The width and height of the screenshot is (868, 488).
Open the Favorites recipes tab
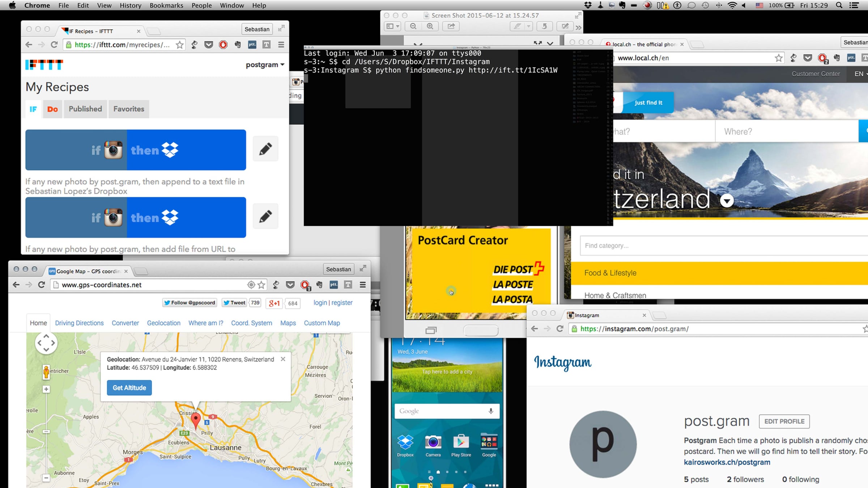click(129, 109)
